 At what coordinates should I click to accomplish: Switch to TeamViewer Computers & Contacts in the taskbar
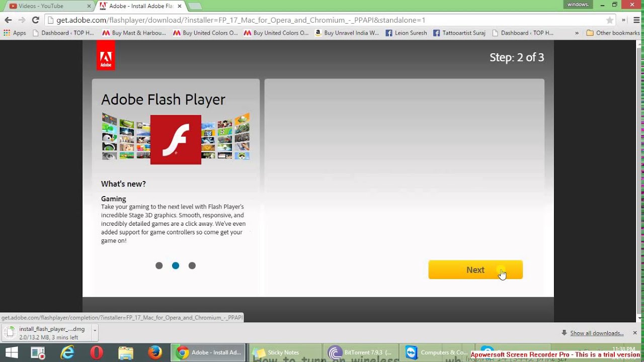(438, 352)
